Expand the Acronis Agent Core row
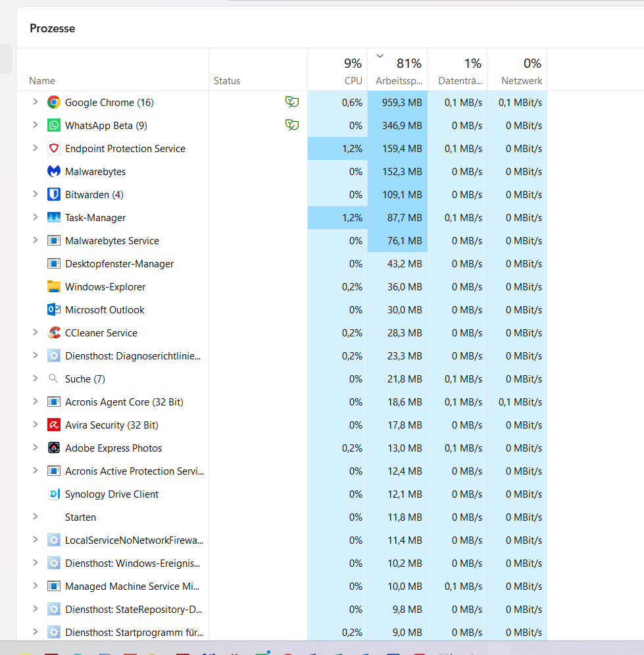The image size is (644, 655). click(x=36, y=401)
